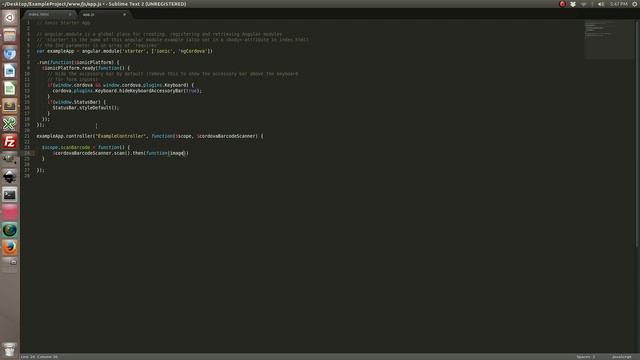This screenshot has height=360, width=640.
Task: Launch Inkscape from the dock
Action: pos(9,177)
